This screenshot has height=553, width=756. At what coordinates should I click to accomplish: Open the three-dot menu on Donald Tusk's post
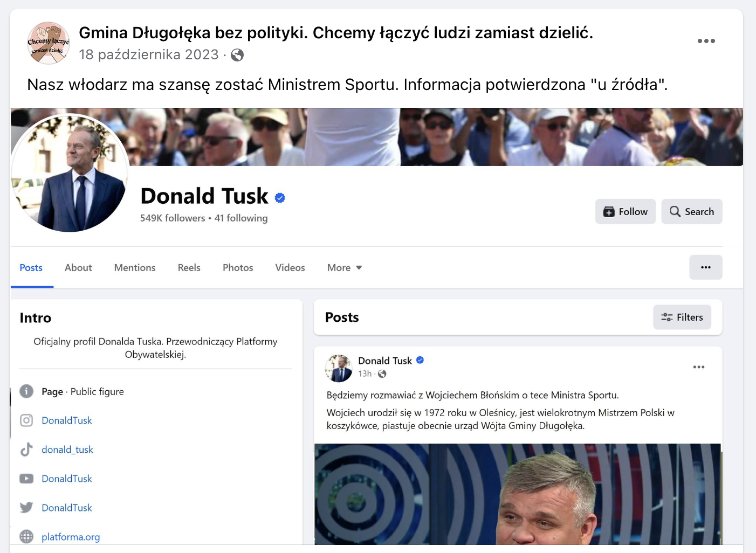click(x=699, y=367)
